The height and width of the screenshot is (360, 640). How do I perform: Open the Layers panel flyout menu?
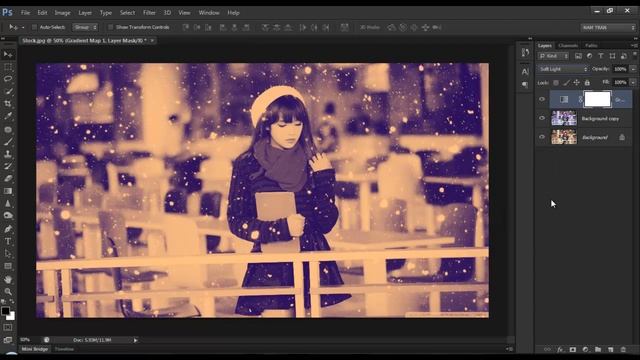tap(634, 45)
